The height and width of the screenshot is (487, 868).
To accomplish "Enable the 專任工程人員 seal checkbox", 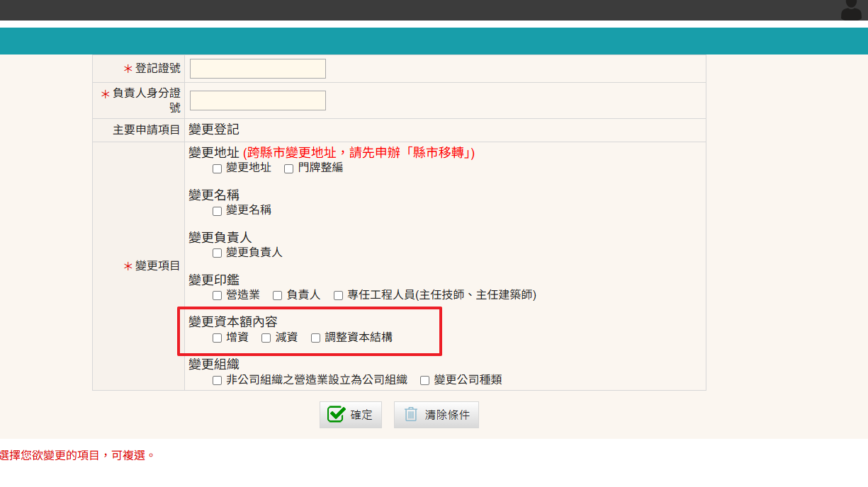I will [x=339, y=296].
